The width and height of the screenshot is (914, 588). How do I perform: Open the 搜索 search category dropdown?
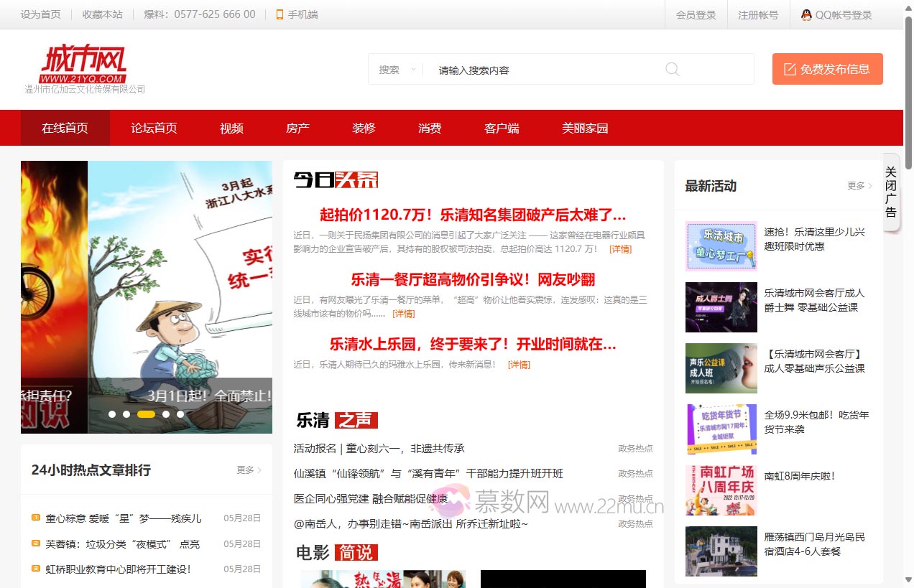[397, 69]
